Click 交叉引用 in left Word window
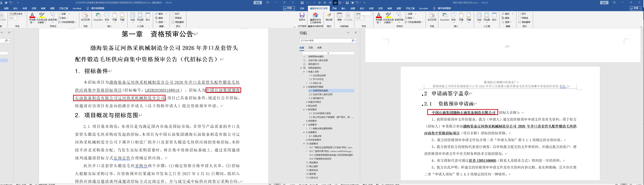Image resolution: width=644 pixels, height=185 pixels. click(85, 17)
